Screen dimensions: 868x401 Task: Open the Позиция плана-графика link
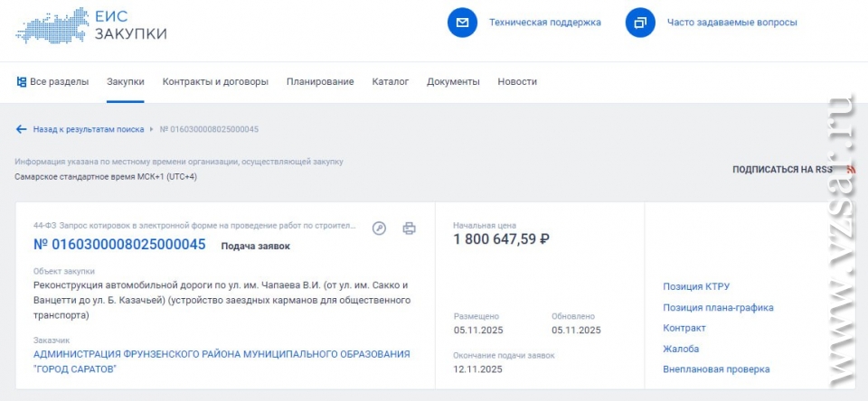click(x=718, y=308)
